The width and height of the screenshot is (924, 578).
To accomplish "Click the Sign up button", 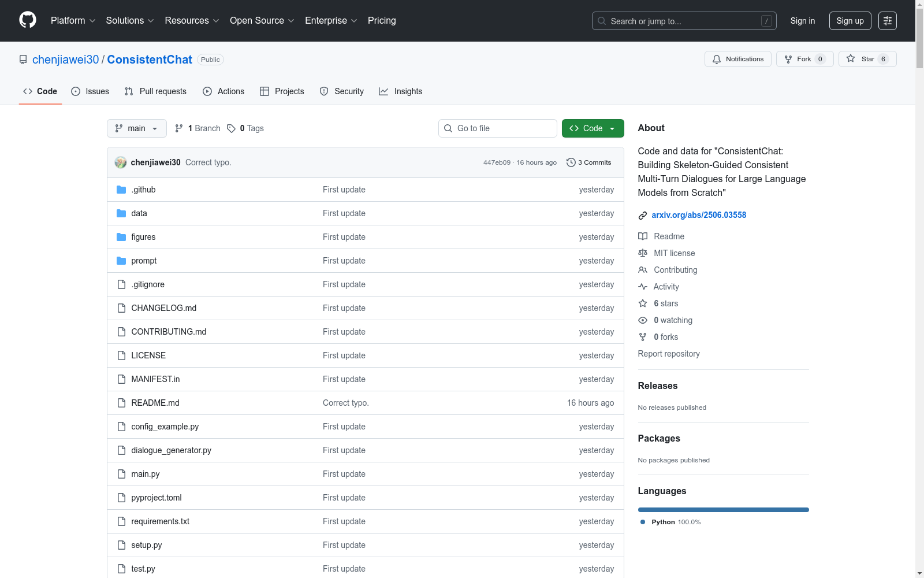I will [x=850, y=21].
